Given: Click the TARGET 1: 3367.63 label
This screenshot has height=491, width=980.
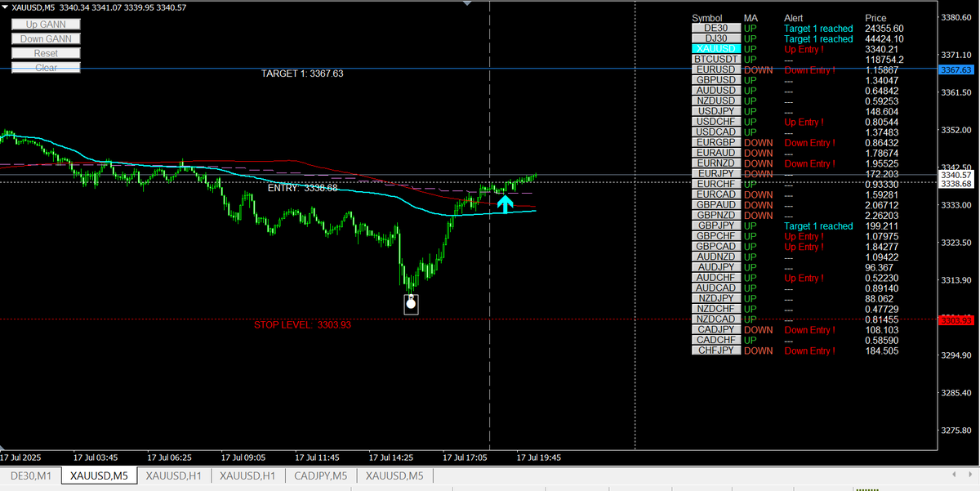Looking at the screenshot, I should pos(302,74).
